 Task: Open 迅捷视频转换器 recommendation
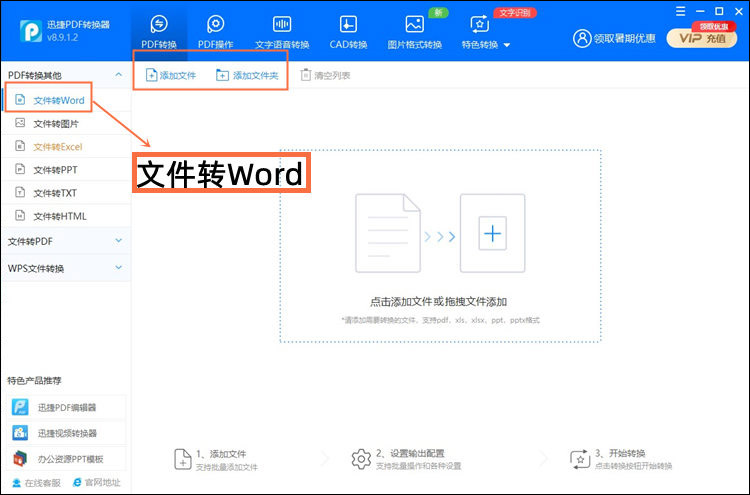coord(67,433)
